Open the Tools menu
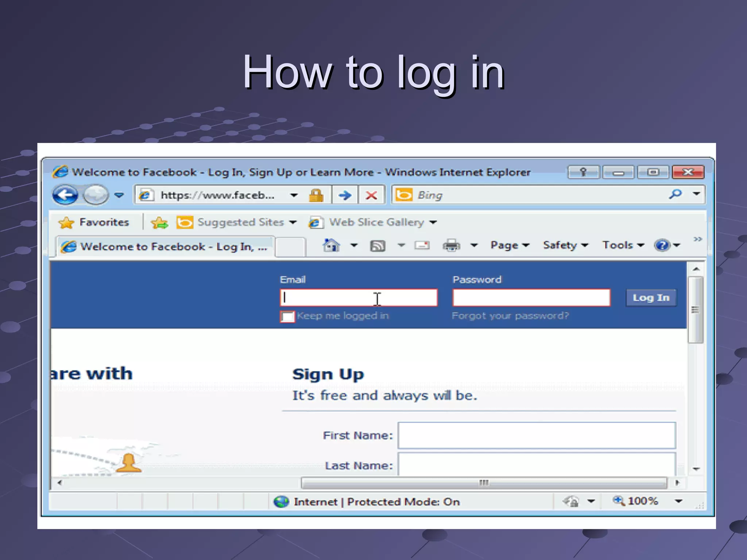 tap(623, 245)
